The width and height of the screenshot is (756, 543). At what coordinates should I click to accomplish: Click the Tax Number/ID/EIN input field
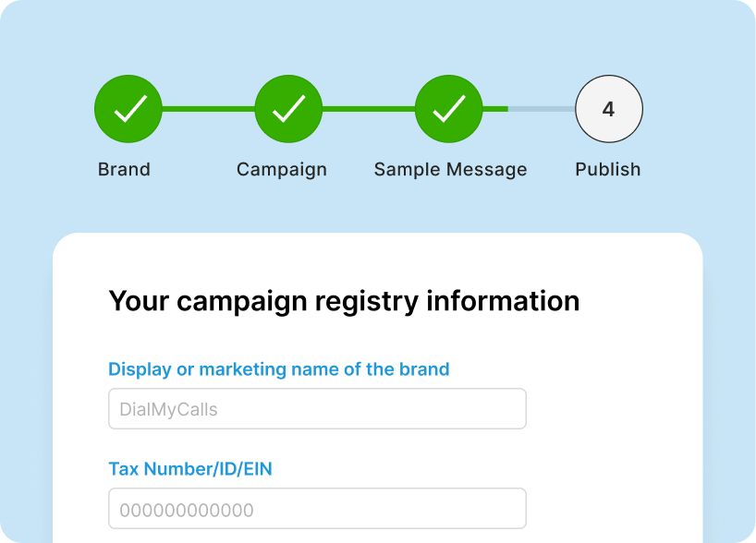(317, 509)
